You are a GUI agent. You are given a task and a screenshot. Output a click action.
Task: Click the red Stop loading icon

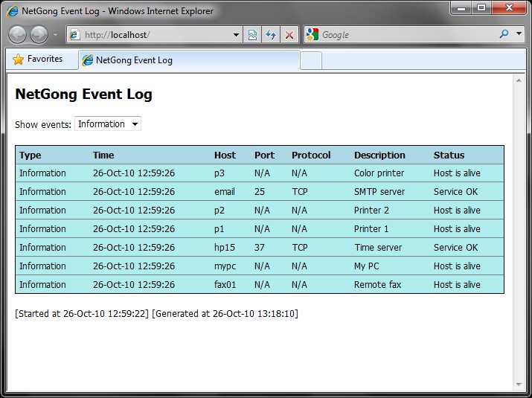[289, 35]
